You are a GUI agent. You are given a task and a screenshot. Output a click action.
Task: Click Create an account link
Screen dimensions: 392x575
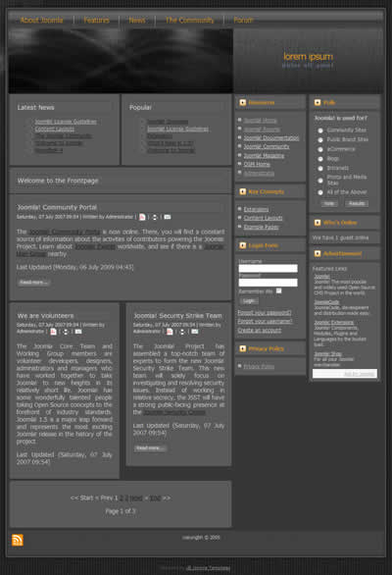260,331
